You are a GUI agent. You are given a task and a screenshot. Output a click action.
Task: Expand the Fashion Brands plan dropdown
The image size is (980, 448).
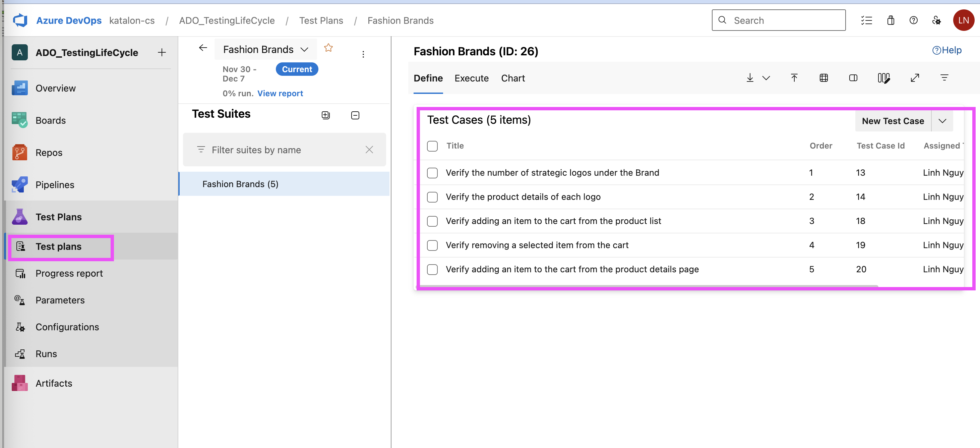304,49
